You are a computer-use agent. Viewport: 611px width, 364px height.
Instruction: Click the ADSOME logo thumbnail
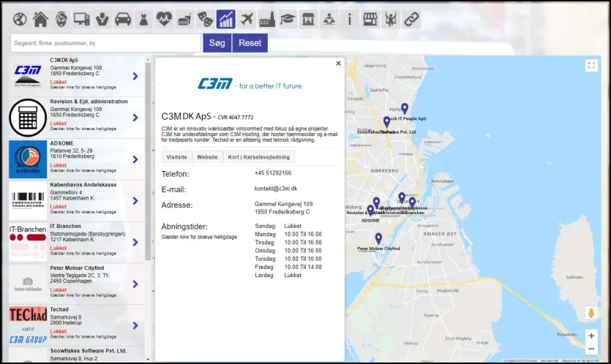28,159
